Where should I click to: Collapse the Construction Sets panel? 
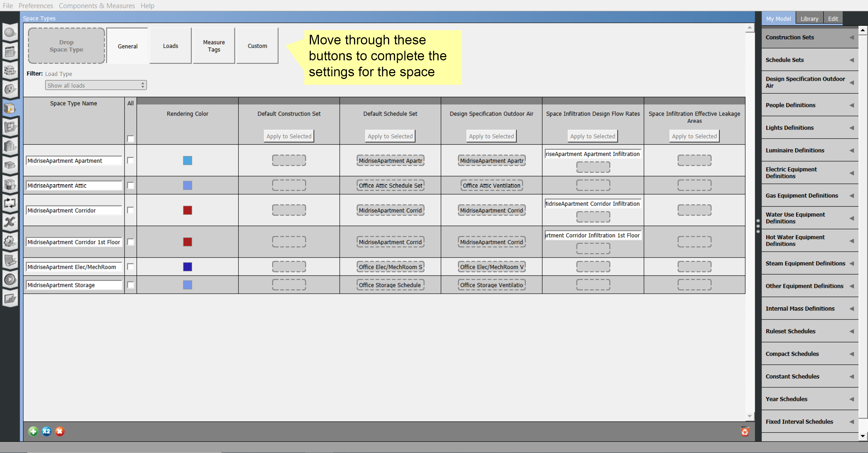[x=852, y=37]
